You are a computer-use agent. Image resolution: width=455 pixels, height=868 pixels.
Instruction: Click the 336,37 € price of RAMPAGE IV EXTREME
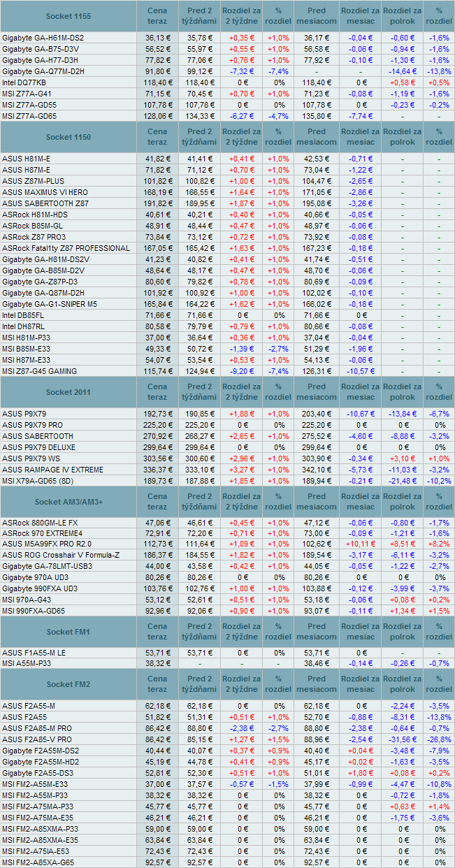pos(157,470)
